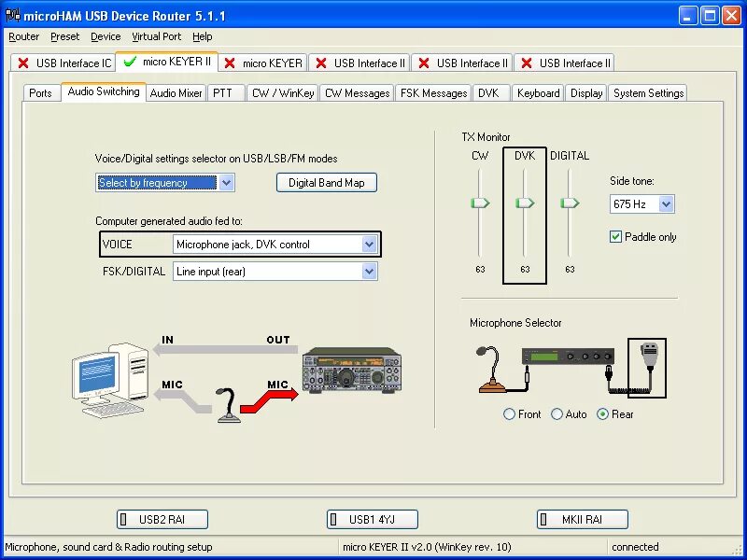This screenshot has width=747, height=560.
Task: Open the Device menu
Action: [106, 36]
